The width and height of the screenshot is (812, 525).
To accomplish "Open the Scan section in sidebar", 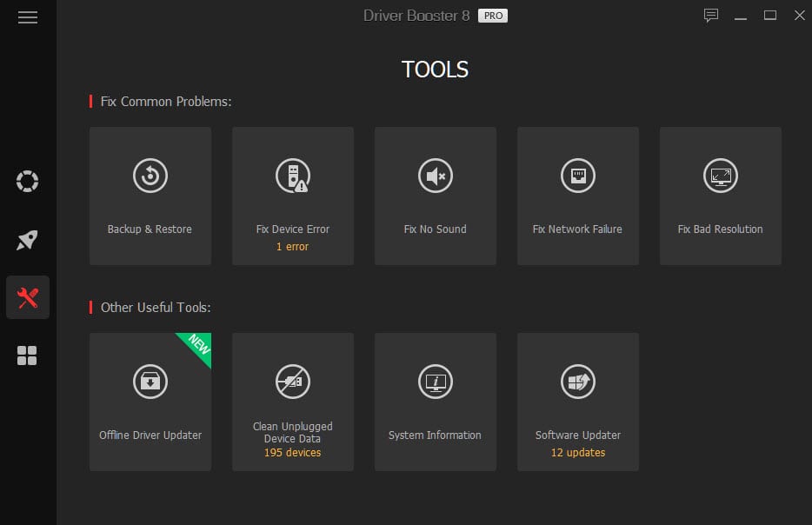I will tap(28, 181).
